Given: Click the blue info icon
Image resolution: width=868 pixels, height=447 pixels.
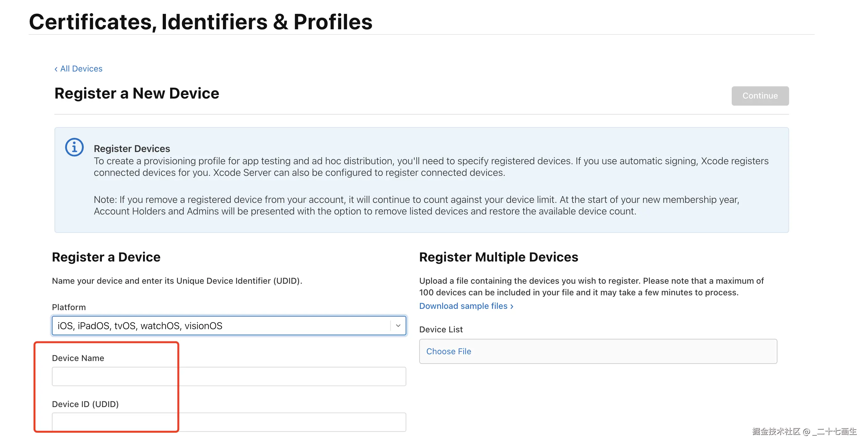Looking at the screenshot, I should pos(74,147).
